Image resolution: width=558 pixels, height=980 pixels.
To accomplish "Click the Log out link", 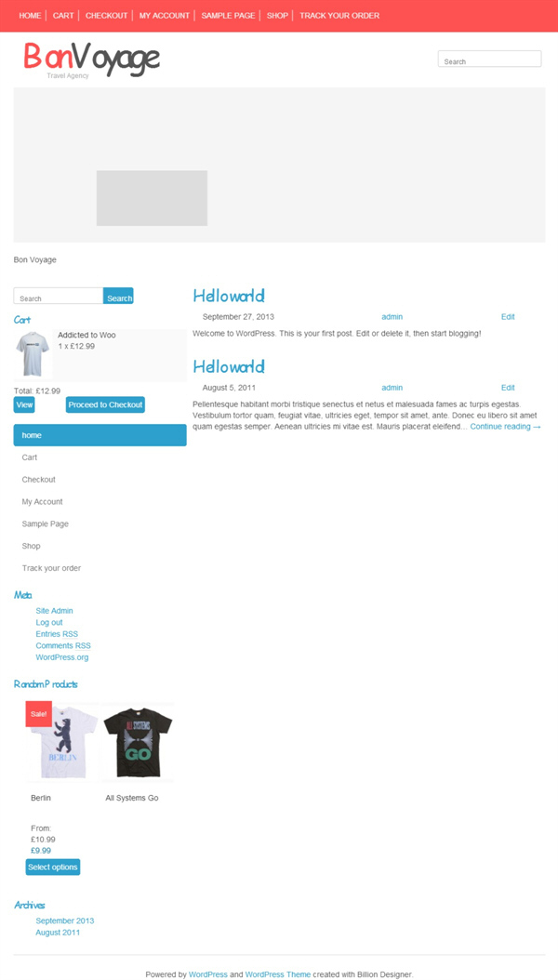I will pos(49,623).
